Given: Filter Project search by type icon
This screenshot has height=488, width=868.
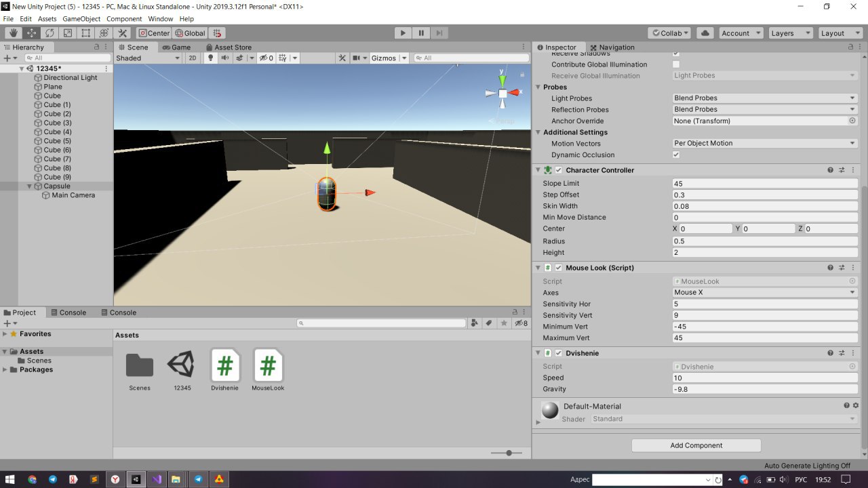Looking at the screenshot, I should coord(475,323).
